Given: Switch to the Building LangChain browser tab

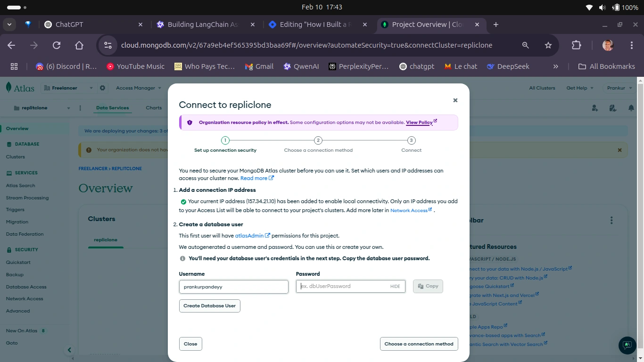Looking at the screenshot, I should (x=206, y=25).
